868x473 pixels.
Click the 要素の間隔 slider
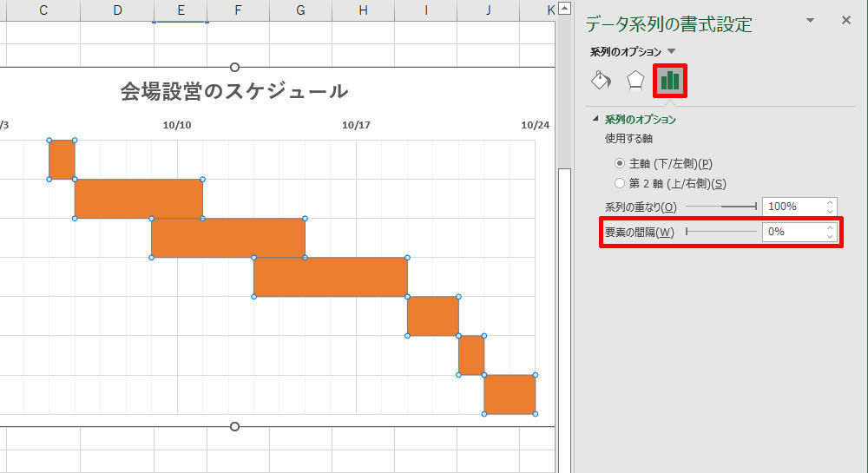tap(721, 231)
